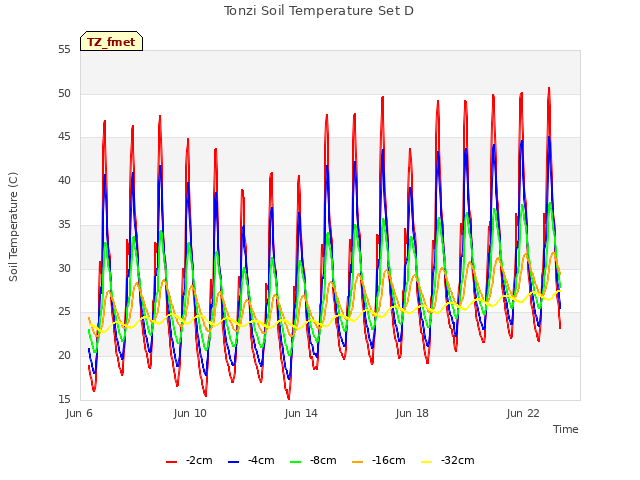Screen dimensions: 640x480
Task: Toggle the -32cm series in the legend
Action: click(447, 461)
